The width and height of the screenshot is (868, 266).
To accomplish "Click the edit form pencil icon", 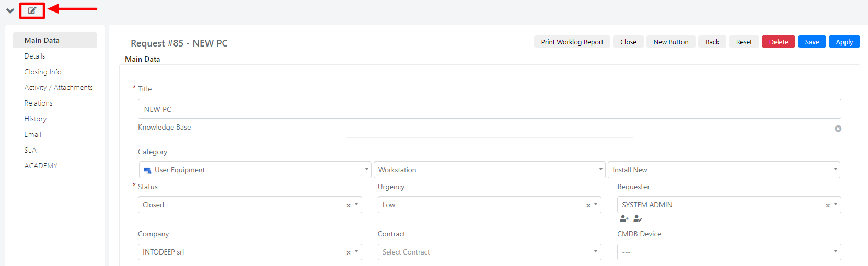I will pyautogui.click(x=32, y=10).
